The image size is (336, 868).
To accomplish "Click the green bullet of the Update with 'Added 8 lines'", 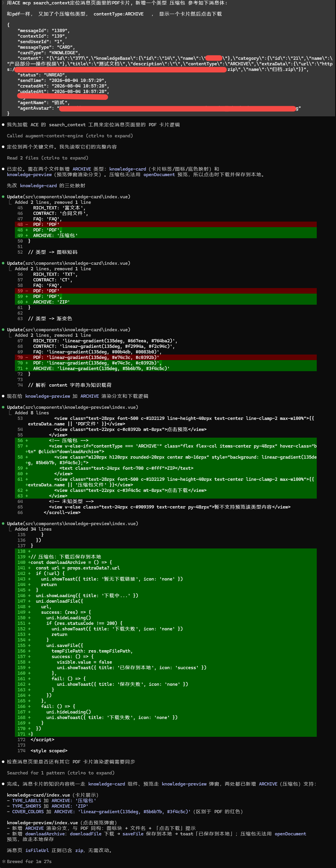I will click(3, 407).
